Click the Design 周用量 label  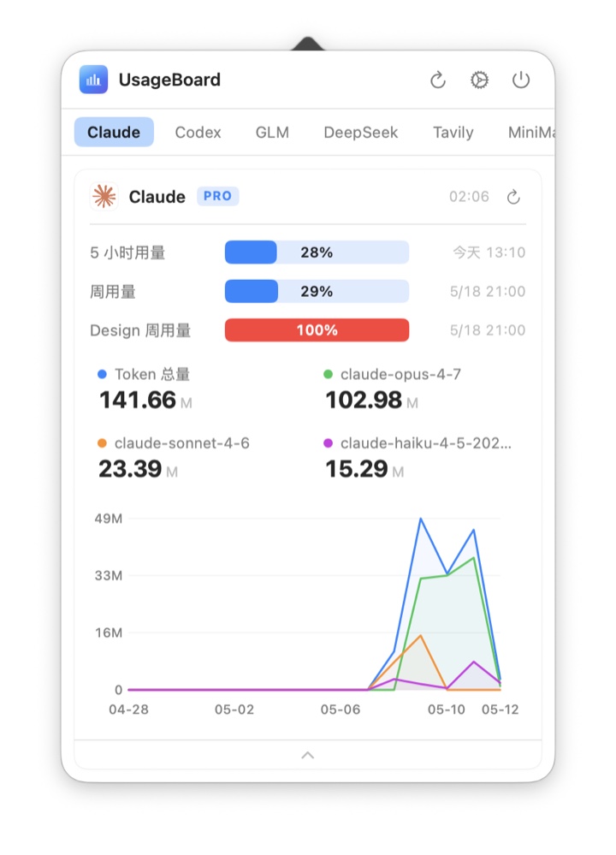click(140, 330)
